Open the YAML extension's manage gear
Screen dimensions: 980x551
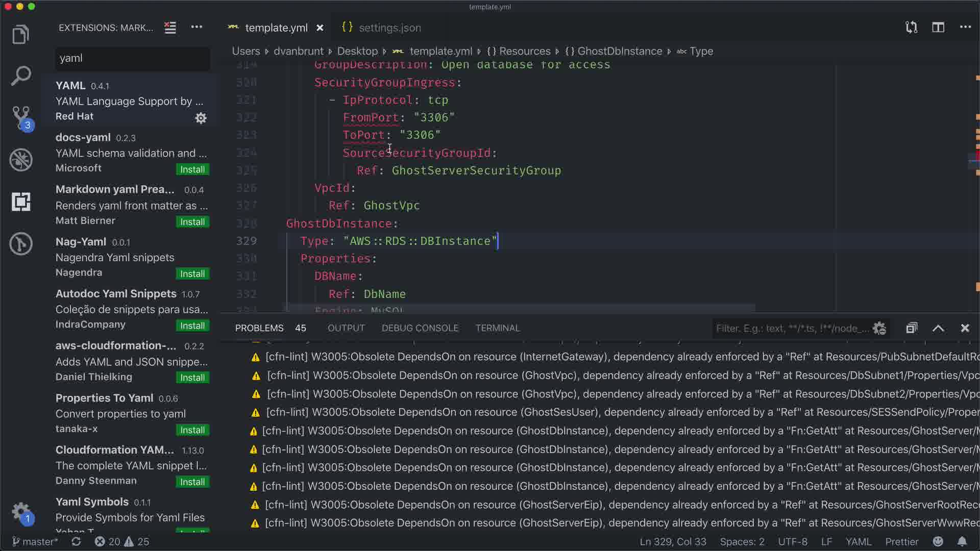[201, 118]
